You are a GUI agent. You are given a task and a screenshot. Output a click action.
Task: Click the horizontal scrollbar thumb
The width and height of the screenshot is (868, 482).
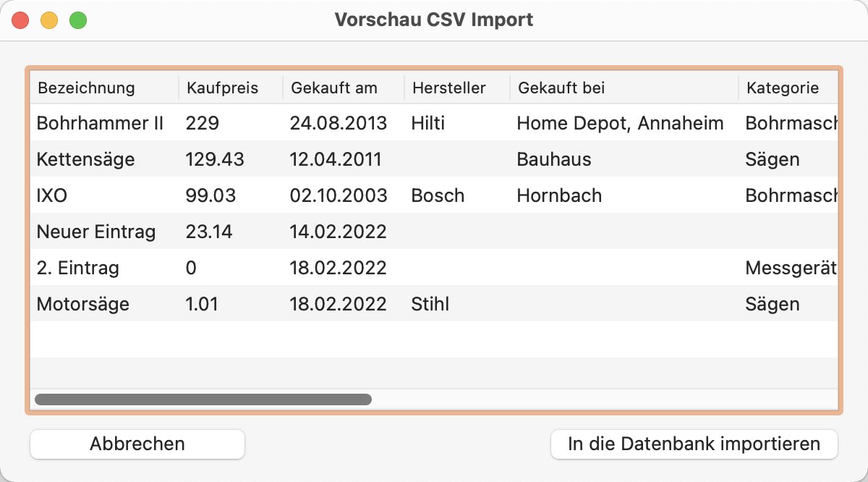(203, 399)
